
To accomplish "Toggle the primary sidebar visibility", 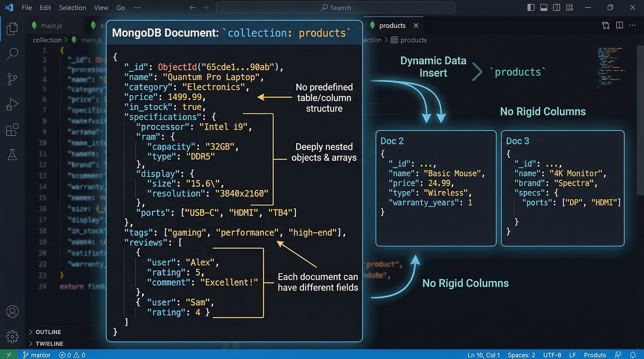I will [x=531, y=7].
